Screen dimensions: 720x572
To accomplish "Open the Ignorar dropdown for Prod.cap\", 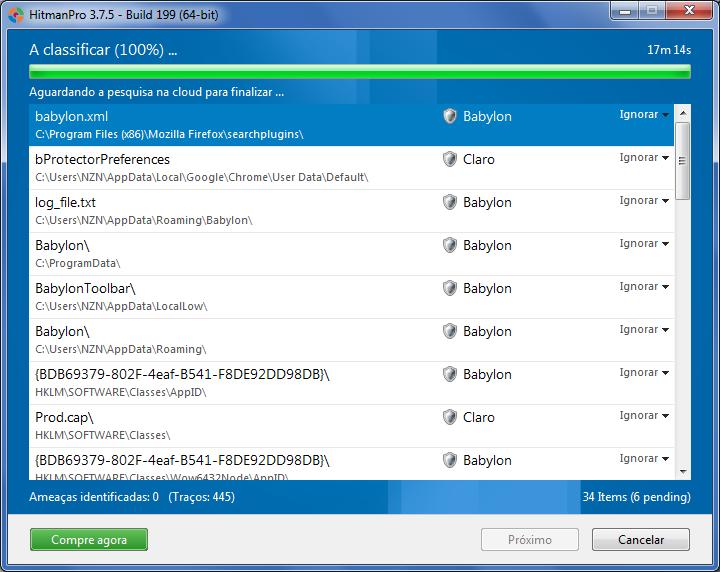I will [x=644, y=415].
